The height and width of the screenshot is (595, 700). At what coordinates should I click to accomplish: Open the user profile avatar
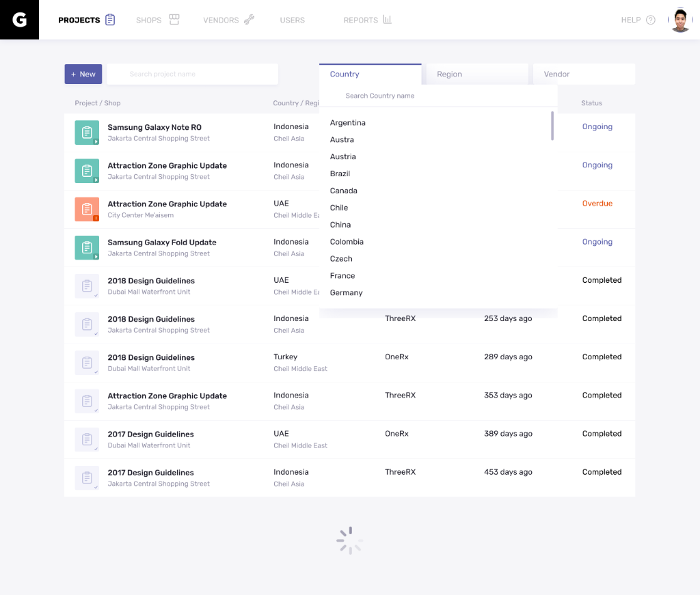coord(680,20)
